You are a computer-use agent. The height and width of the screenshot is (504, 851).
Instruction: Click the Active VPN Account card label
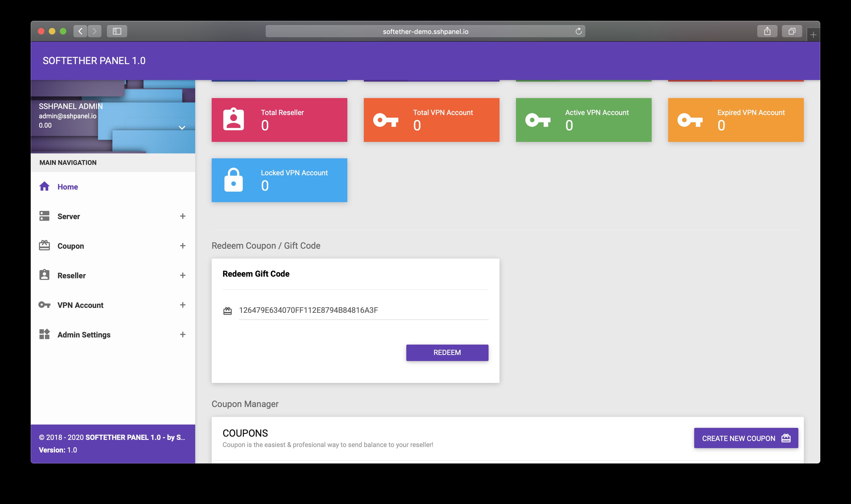pyautogui.click(x=597, y=112)
